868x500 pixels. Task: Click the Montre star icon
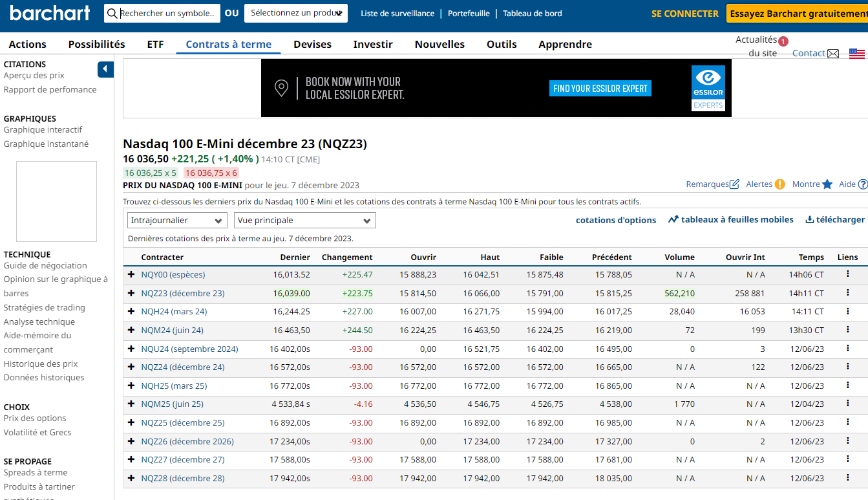(x=827, y=184)
